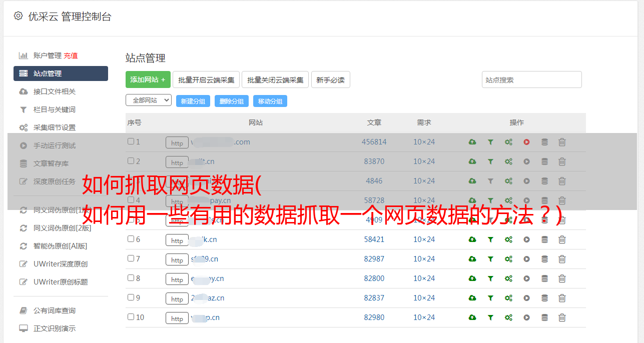Open UWriter深度原创 in the sidebar
This screenshot has height=343, width=644.
click(61, 264)
